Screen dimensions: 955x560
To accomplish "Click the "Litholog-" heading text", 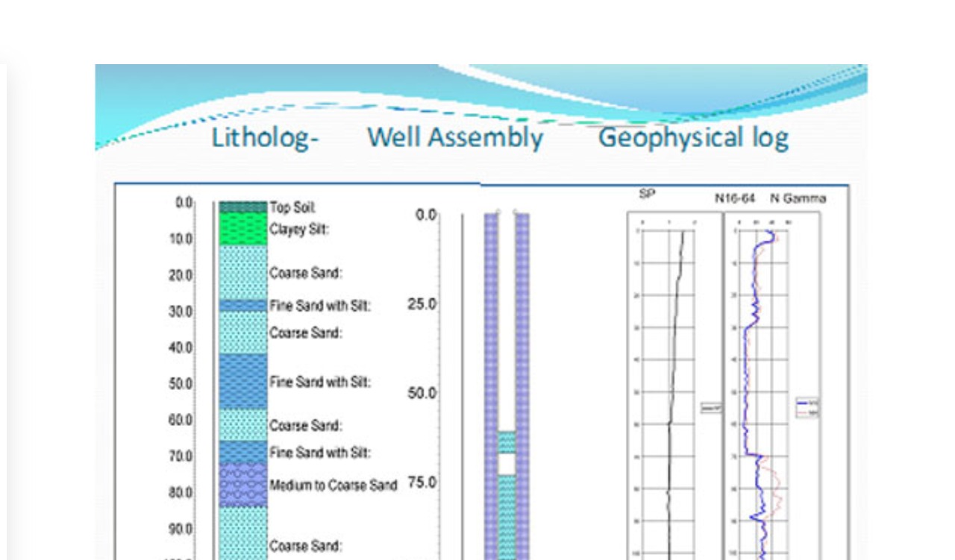I will click(x=265, y=138).
